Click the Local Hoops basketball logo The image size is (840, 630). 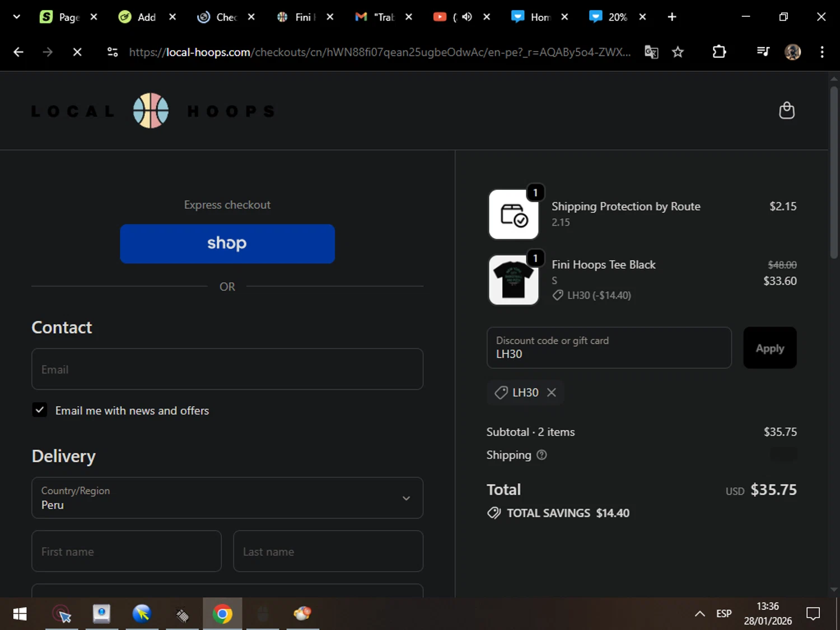(x=151, y=110)
